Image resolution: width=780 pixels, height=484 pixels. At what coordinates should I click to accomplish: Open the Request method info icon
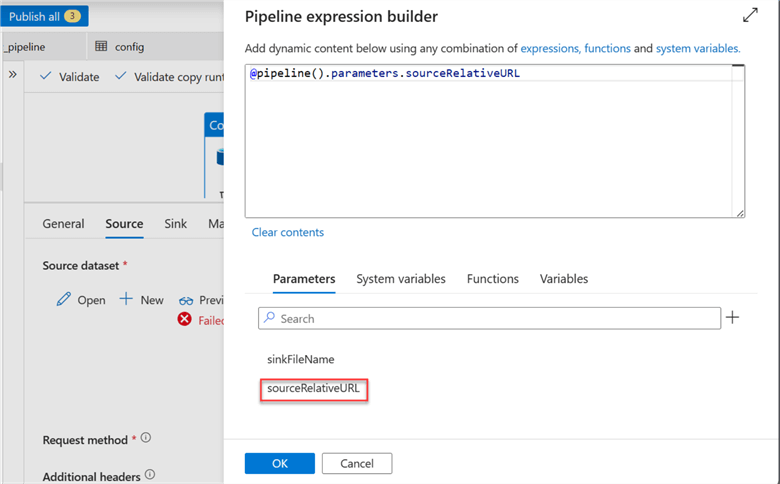tap(146, 438)
